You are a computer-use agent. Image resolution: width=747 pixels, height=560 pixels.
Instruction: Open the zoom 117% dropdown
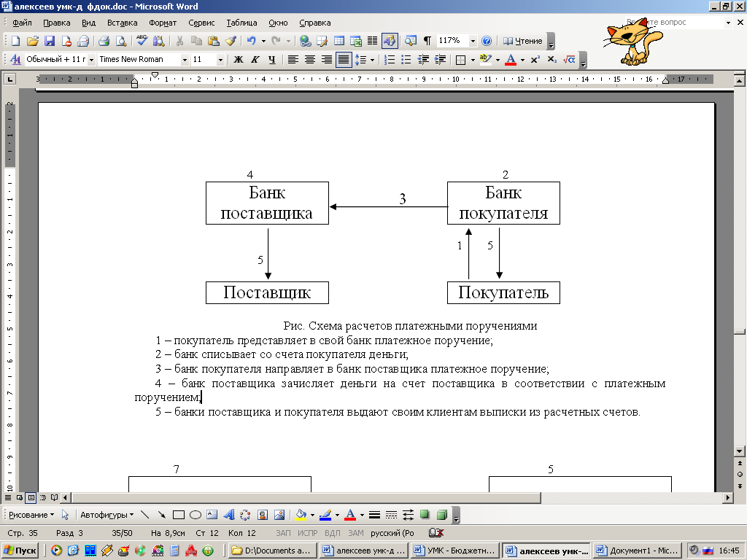[x=473, y=41]
